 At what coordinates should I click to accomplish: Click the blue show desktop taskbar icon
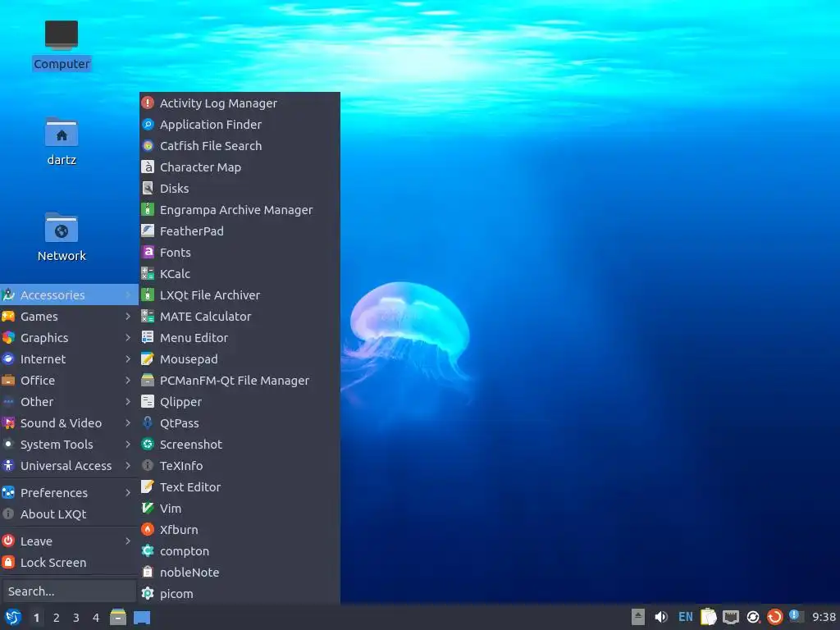(x=142, y=618)
